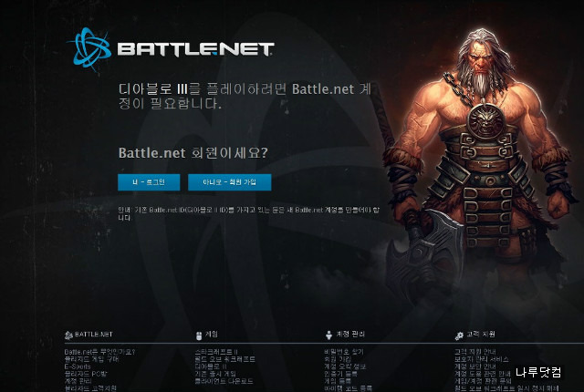This screenshot has height=392, width=584.
Task: Open the 'Battle.net은 무엇인가요?' footer link
Action: pos(99,352)
